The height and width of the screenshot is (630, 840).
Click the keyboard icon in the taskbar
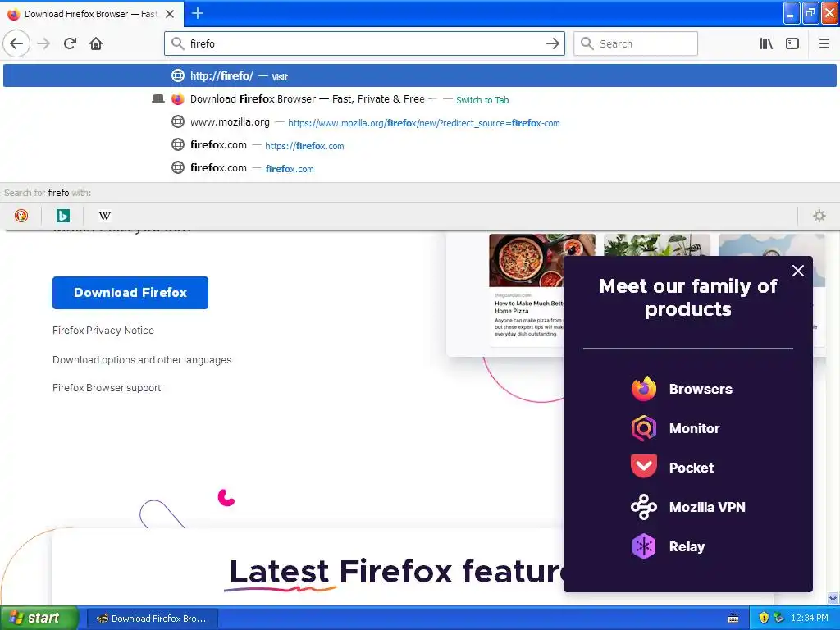(x=733, y=619)
